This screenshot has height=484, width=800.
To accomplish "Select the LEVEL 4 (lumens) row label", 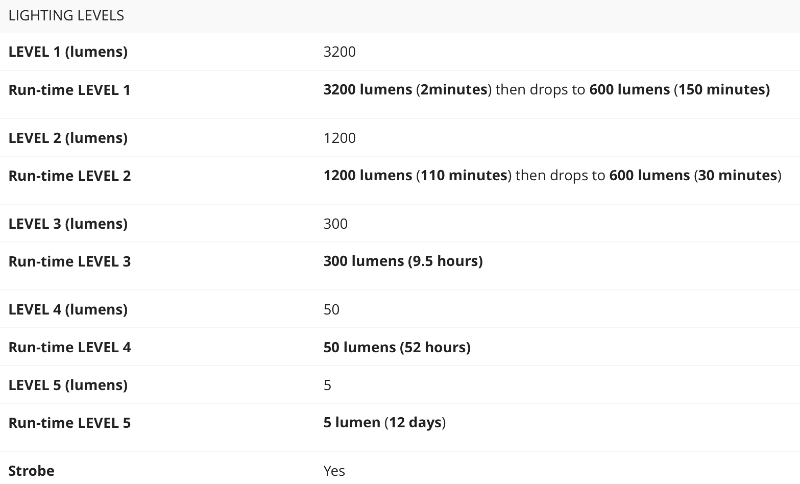I will [x=67, y=310].
